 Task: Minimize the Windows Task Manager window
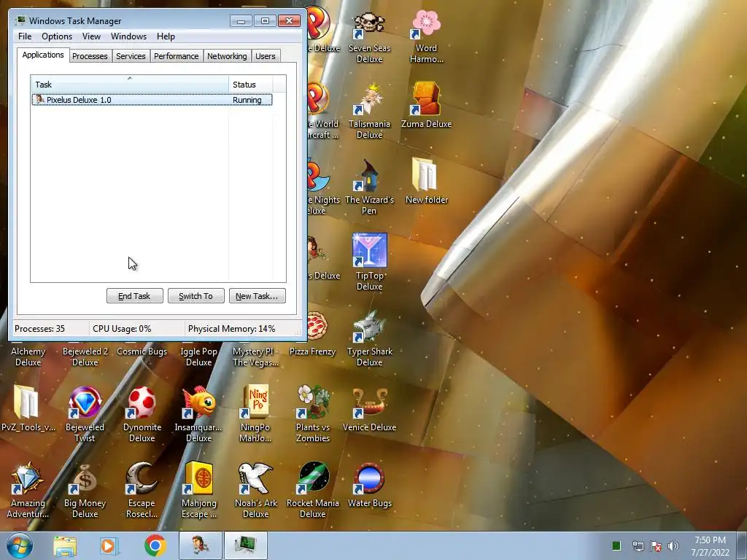tap(241, 21)
